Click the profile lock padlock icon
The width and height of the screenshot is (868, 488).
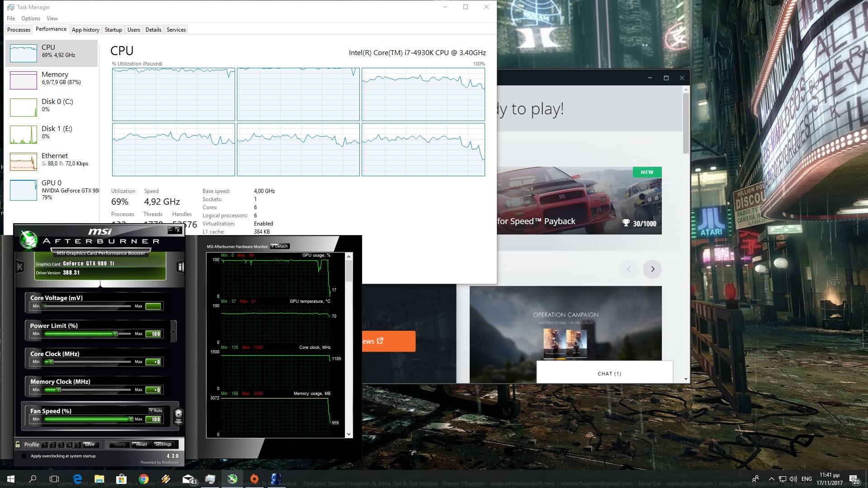click(x=18, y=444)
